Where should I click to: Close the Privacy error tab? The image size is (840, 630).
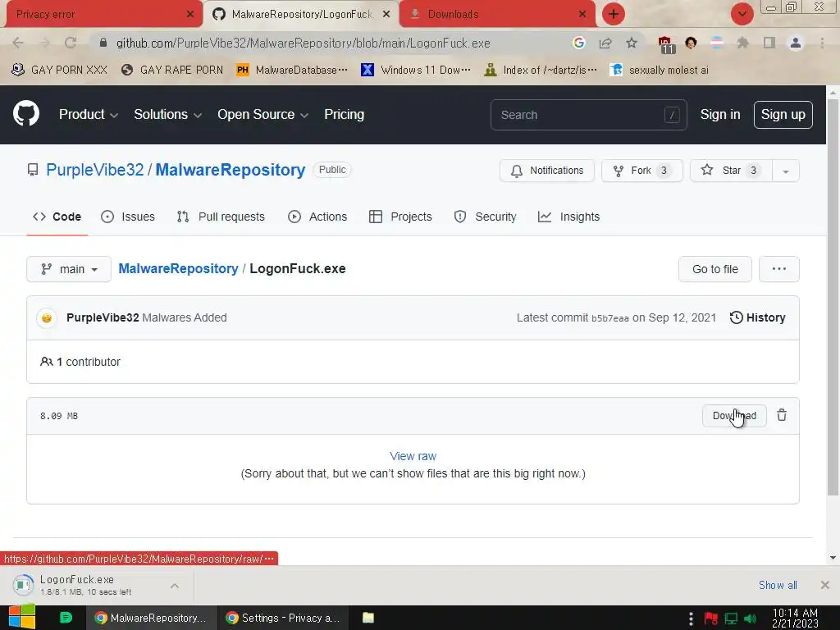[x=189, y=14]
